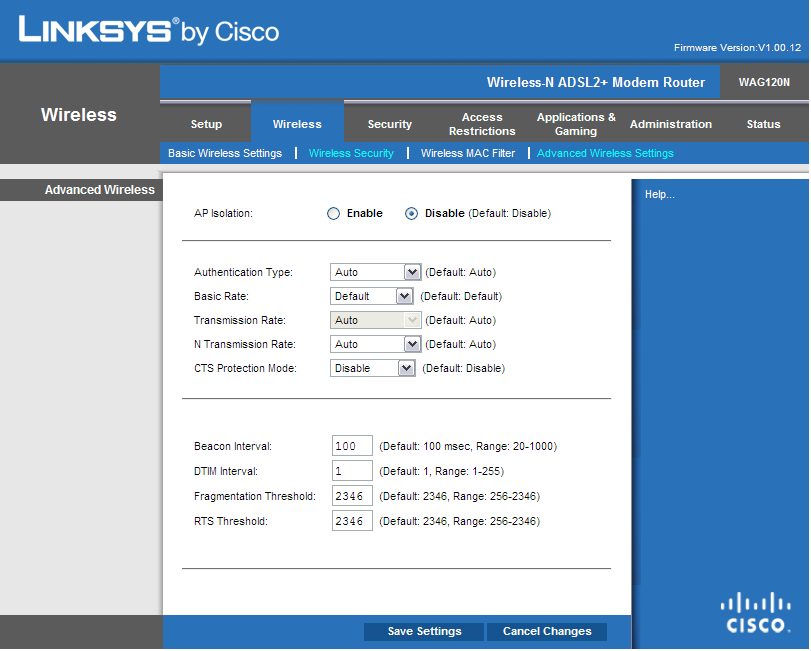Open the Applications & Gaming tab
The width and height of the screenshot is (811, 651).
tap(576, 124)
